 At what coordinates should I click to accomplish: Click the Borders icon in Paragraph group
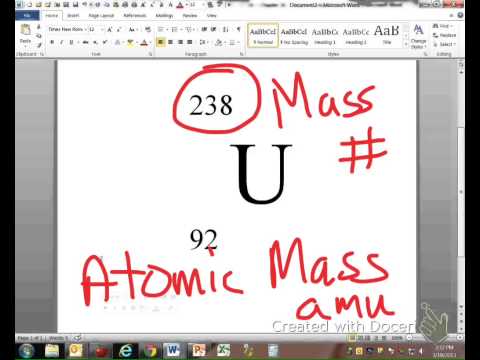click(232, 42)
